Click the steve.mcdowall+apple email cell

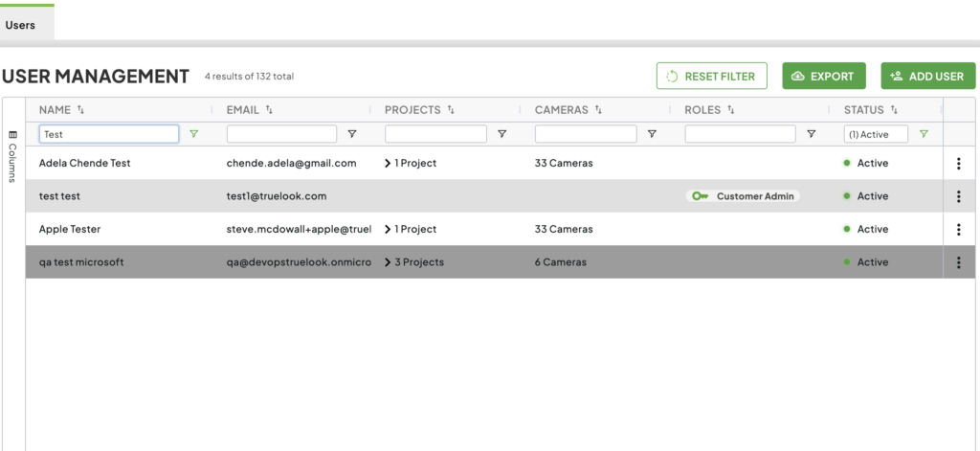(299, 230)
